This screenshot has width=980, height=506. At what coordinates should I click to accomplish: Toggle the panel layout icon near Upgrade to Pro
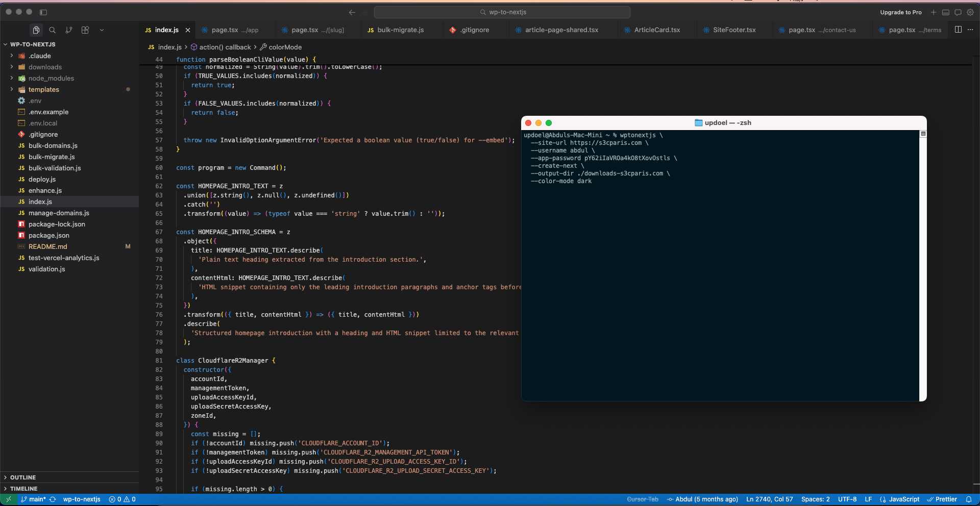[946, 12]
